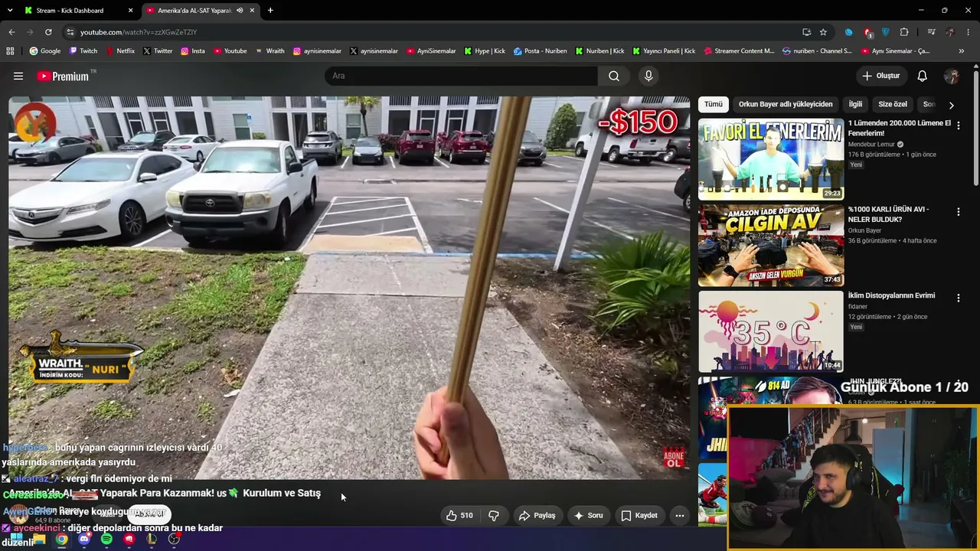Click the address bar URL
This screenshot has height=551, width=980.
tap(139, 32)
